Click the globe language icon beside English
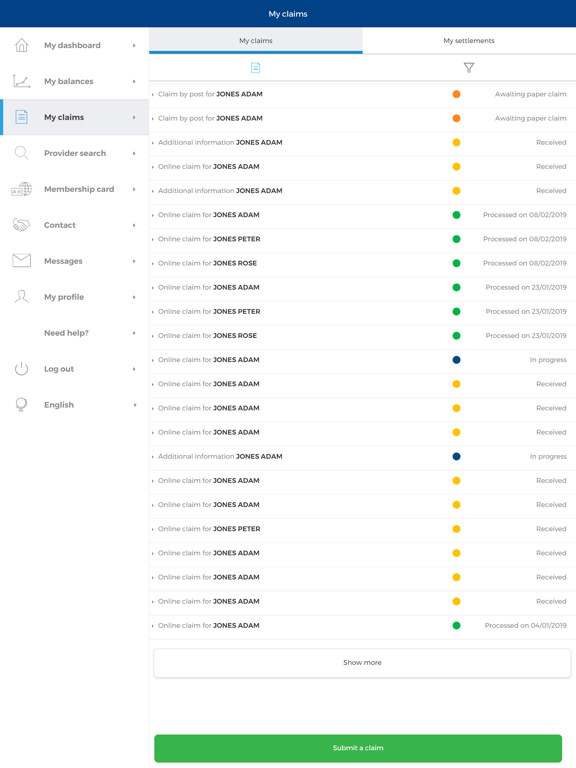 pos(22,405)
